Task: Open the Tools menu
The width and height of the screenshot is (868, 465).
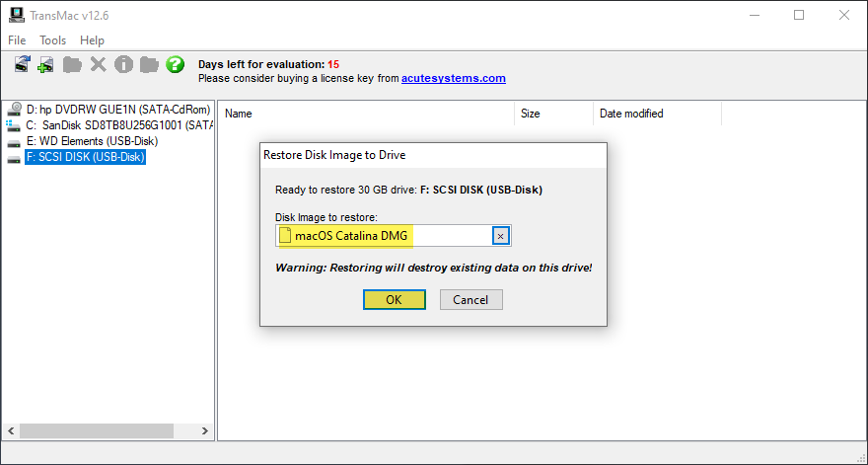Action: (52, 39)
